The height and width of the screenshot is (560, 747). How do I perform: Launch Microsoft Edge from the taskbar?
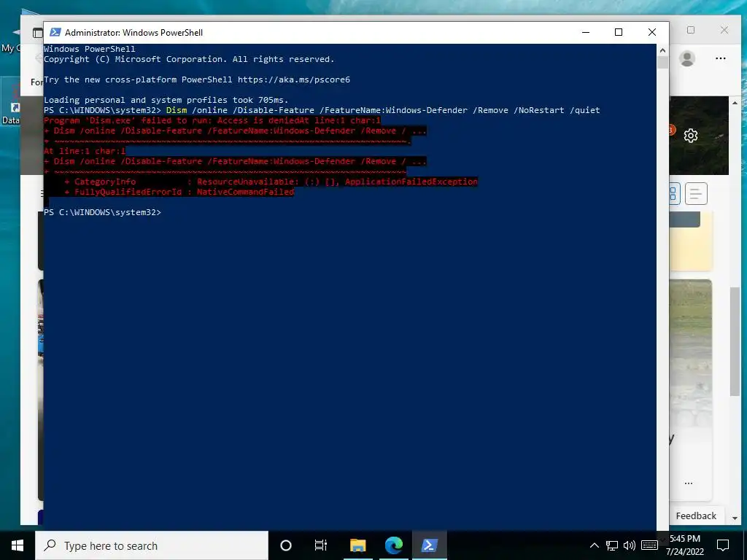pyautogui.click(x=393, y=545)
